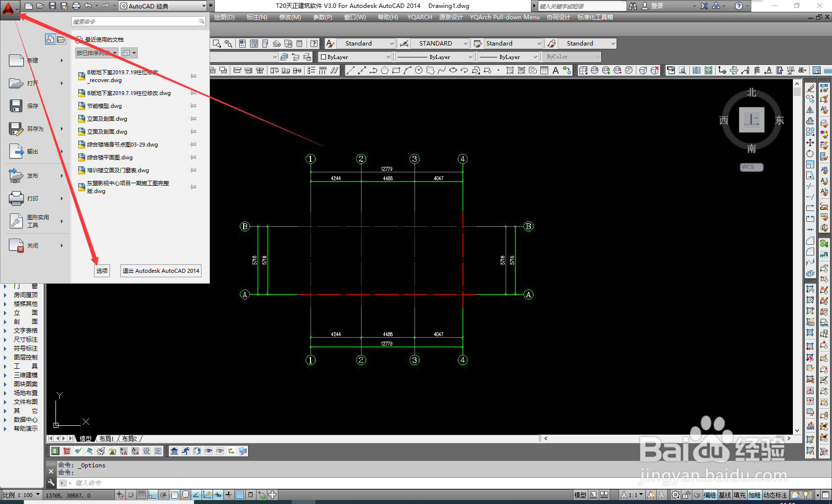
Task: Click 退出 Autodesk AutoCAD 2014 button
Action: tap(161, 271)
